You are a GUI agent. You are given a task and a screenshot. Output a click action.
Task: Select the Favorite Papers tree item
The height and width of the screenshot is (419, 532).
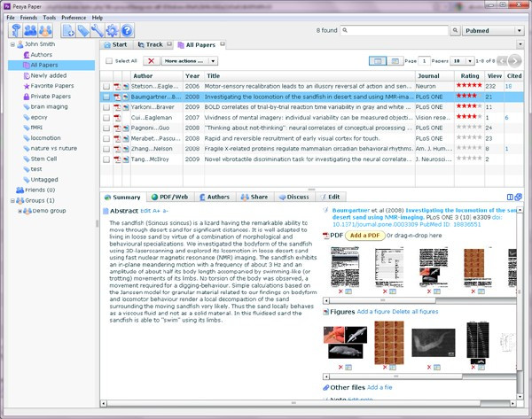coord(52,86)
